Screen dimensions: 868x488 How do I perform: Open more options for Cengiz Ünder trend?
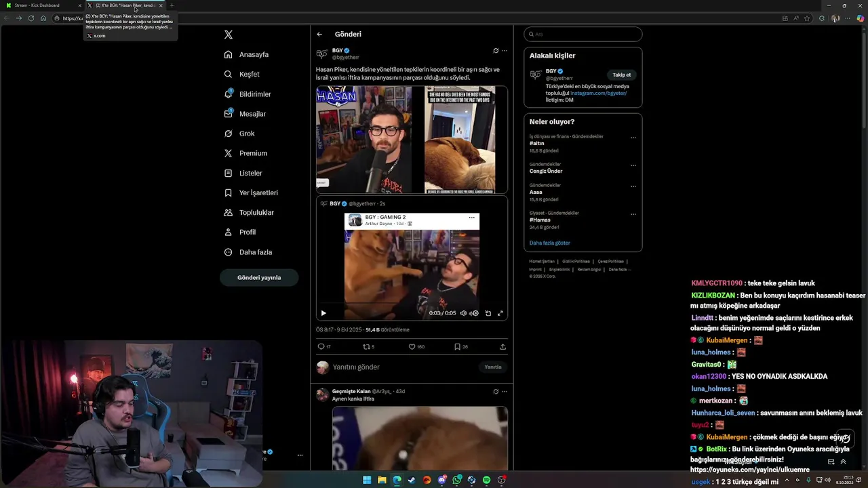click(x=633, y=165)
